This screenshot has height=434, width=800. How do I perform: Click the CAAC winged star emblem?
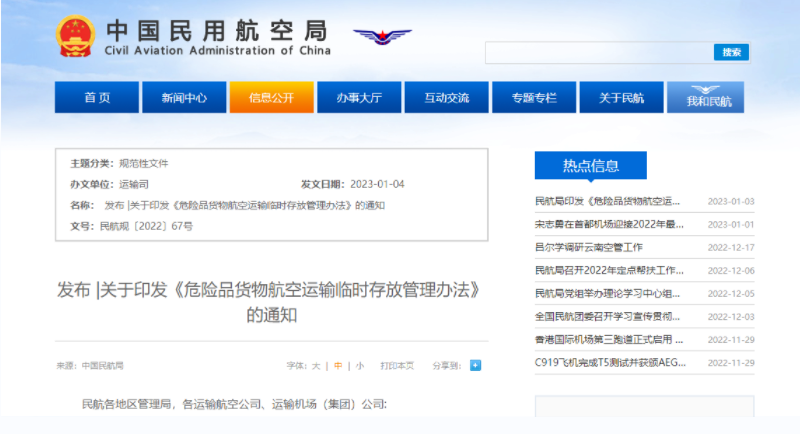tap(382, 36)
